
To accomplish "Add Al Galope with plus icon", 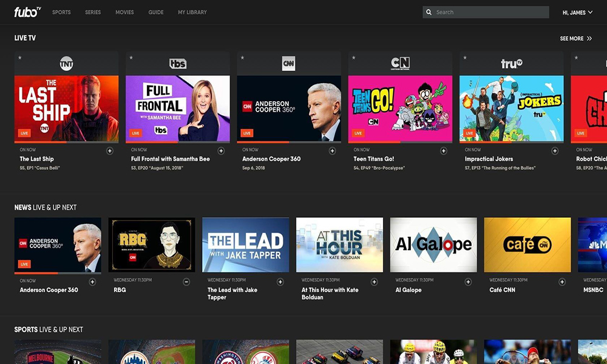I will point(468,282).
